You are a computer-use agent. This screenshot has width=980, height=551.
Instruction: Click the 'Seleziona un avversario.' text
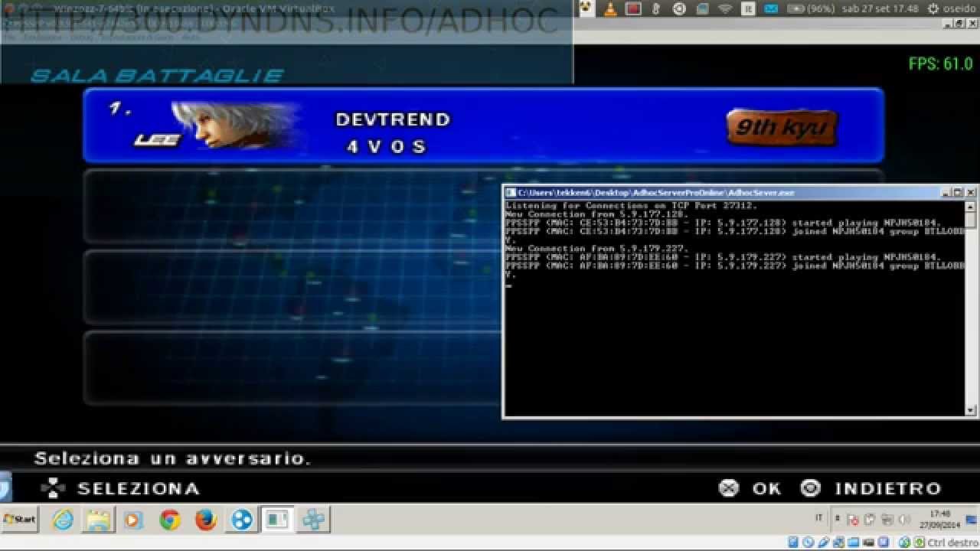coord(172,458)
